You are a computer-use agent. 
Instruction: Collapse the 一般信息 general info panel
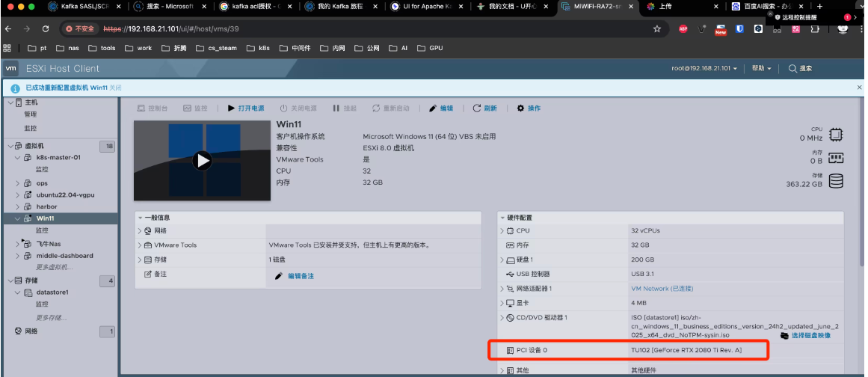[x=141, y=218]
